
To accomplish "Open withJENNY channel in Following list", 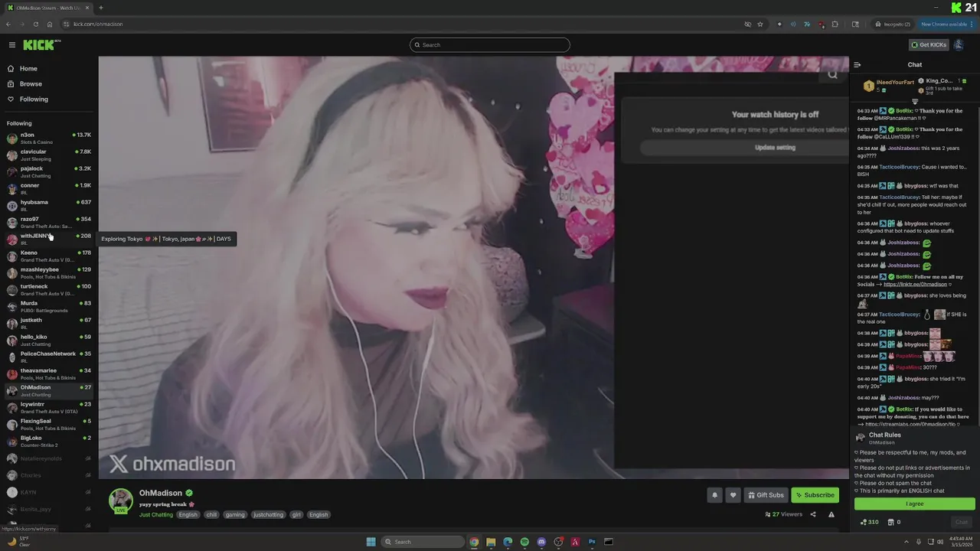I will (49, 240).
